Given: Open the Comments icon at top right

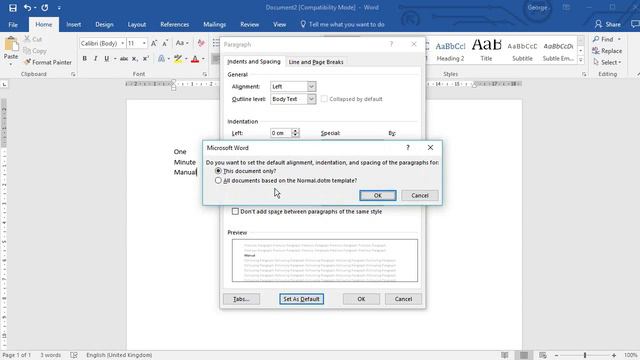Looking at the screenshot, I should 635,24.
